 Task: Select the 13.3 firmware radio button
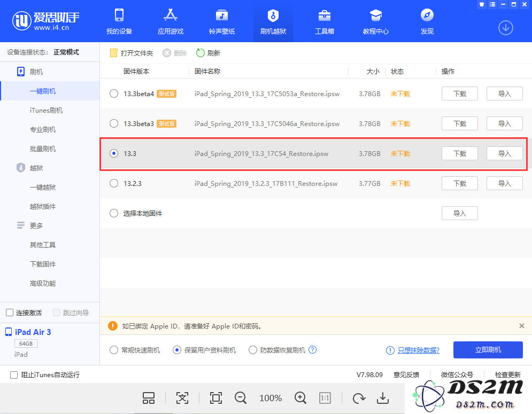114,153
